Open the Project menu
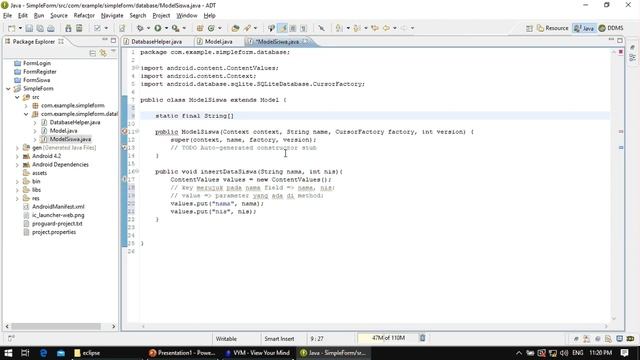 tap(161, 16)
